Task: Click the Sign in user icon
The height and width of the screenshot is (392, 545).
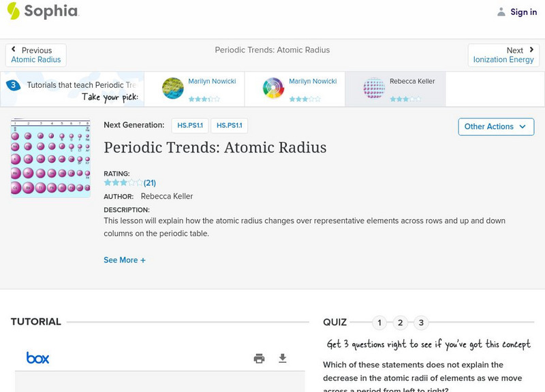Action: click(501, 12)
